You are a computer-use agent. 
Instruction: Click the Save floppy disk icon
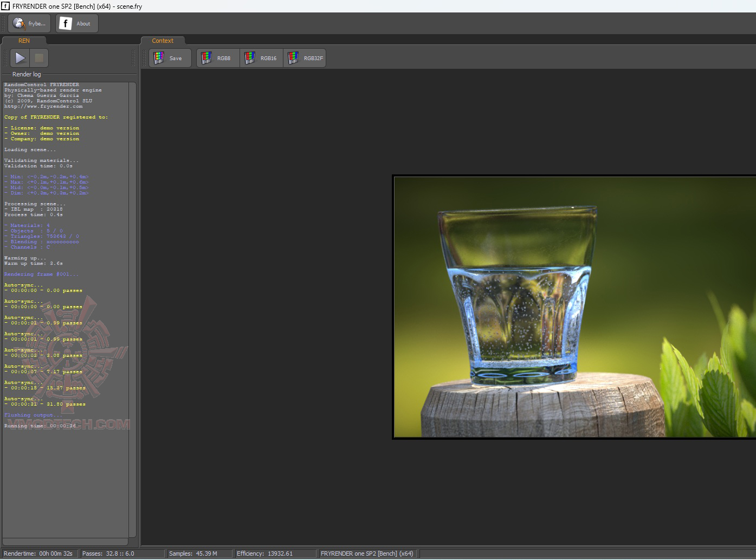[159, 58]
